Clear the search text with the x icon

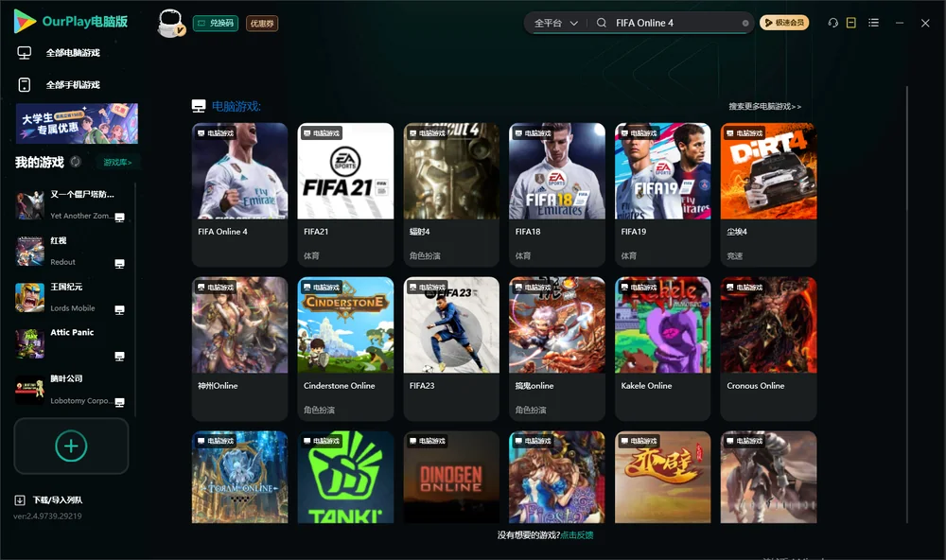(745, 23)
